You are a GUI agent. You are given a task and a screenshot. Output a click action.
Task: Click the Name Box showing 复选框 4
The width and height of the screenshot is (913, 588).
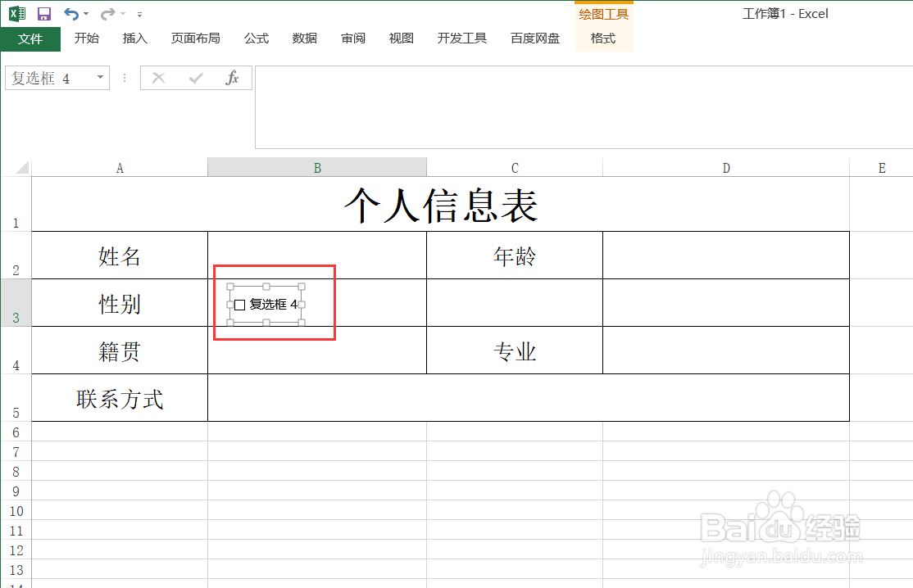49,78
